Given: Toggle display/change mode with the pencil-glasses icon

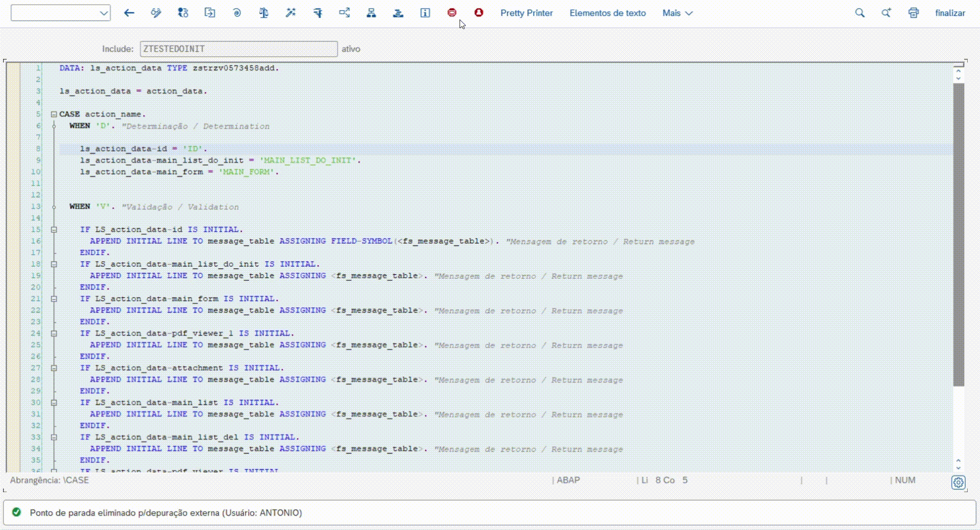Looking at the screenshot, I should (156, 13).
